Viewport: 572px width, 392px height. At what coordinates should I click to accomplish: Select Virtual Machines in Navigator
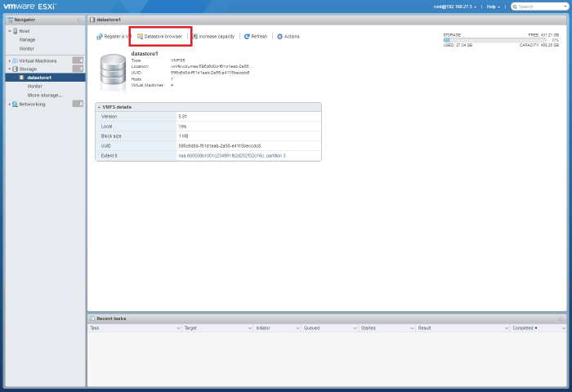tap(38, 61)
